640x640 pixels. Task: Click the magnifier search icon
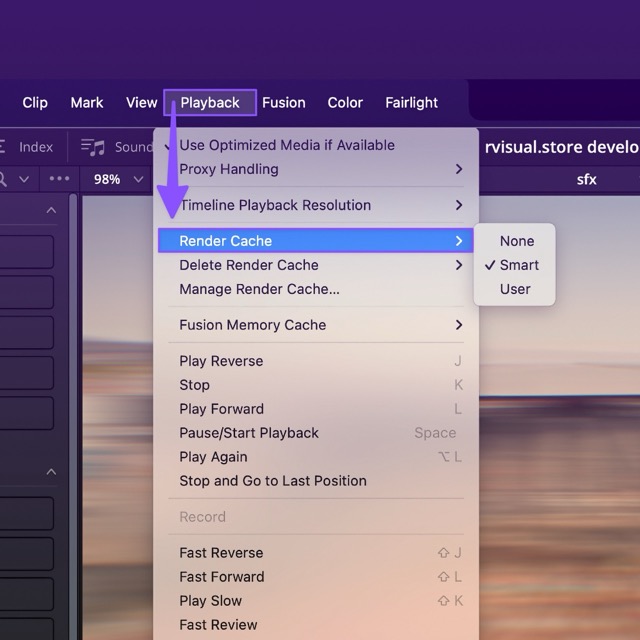click(4, 179)
